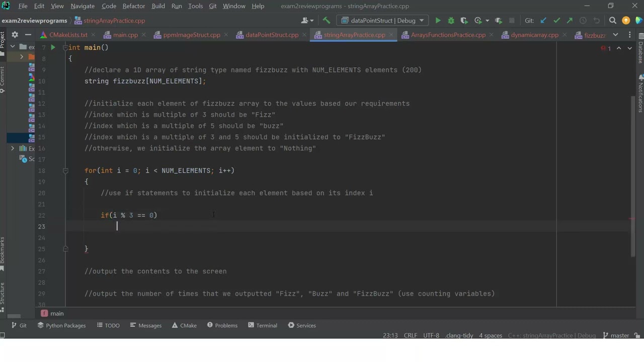
Task: Run with Coverage shield icon
Action: click(464, 21)
